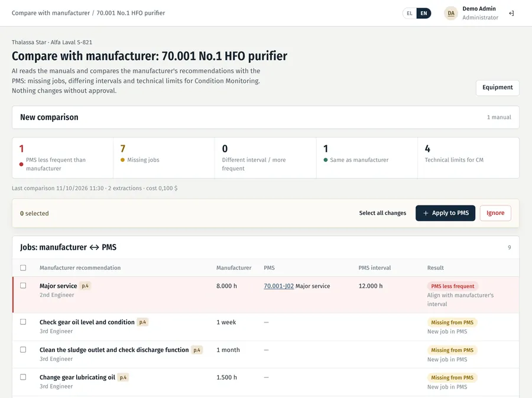The height and width of the screenshot is (398, 532).
Task: Open p.4 reference on Check gear oil level
Action: (x=142, y=322)
